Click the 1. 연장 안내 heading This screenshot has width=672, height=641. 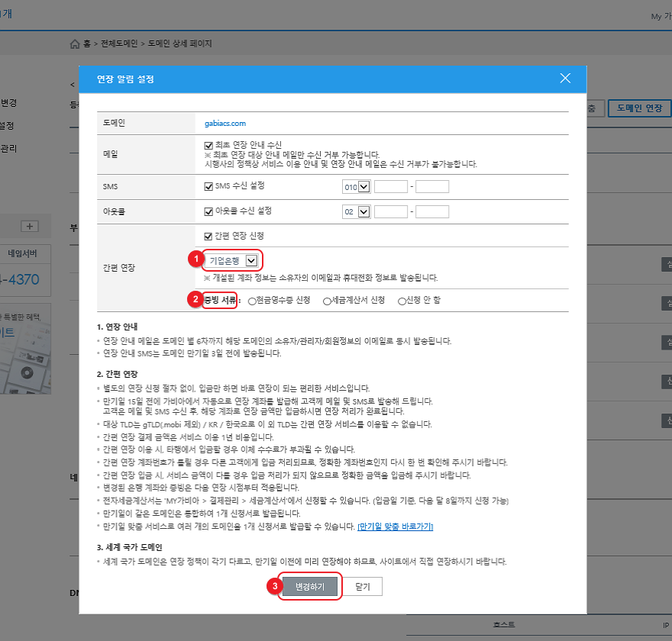117,327
